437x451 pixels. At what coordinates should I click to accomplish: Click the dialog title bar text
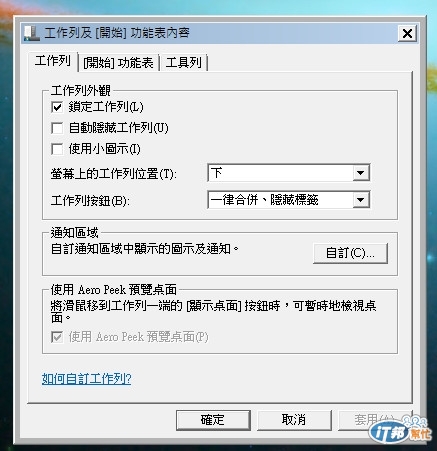click(117, 33)
